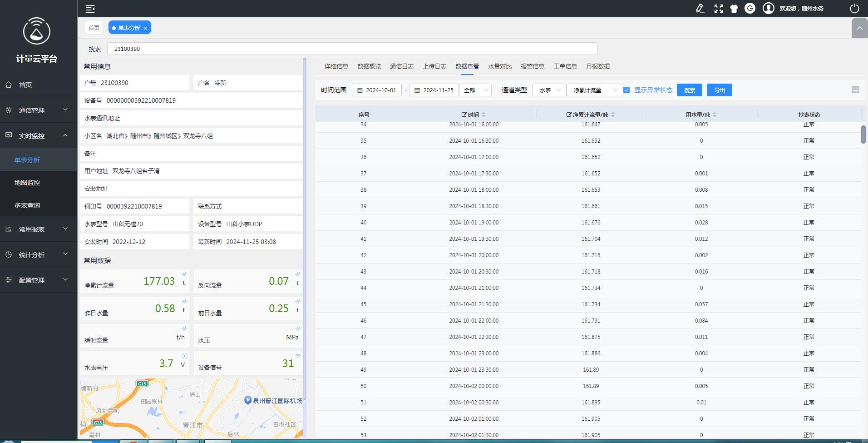Open 地图监控 in the sidebar
The image size is (868, 443).
[x=27, y=183]
